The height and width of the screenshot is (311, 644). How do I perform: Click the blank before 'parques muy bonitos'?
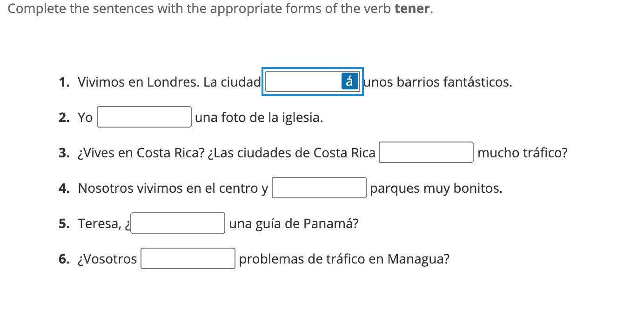(319, 188)
